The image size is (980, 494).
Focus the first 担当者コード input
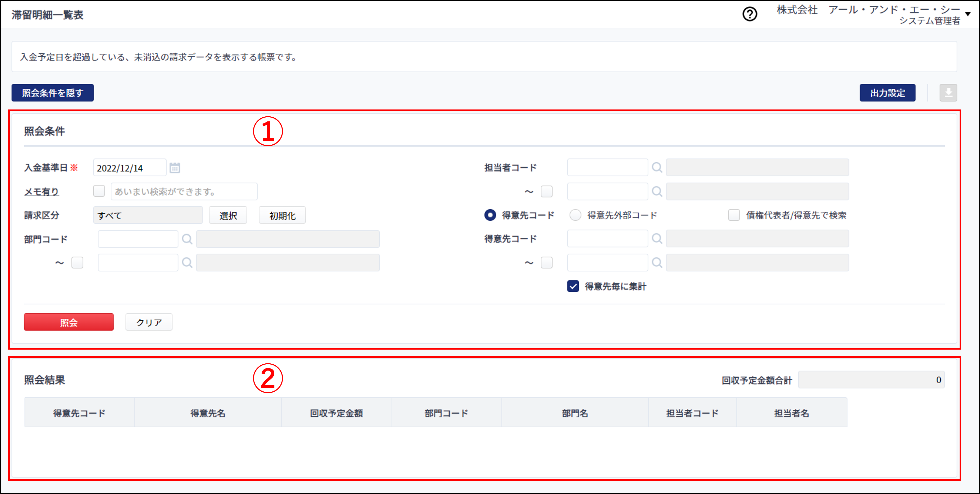coord(608,168)
